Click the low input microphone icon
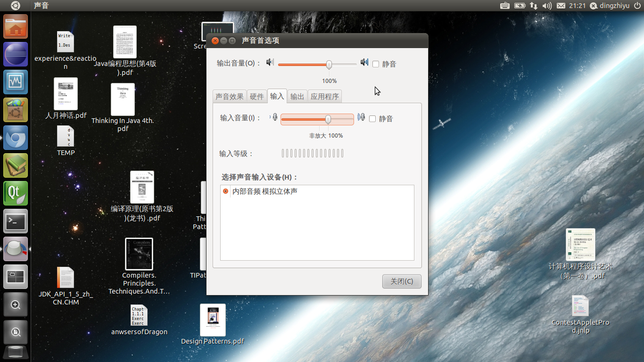The width and height of the screenshot is (644, 362). coord(274,117)
